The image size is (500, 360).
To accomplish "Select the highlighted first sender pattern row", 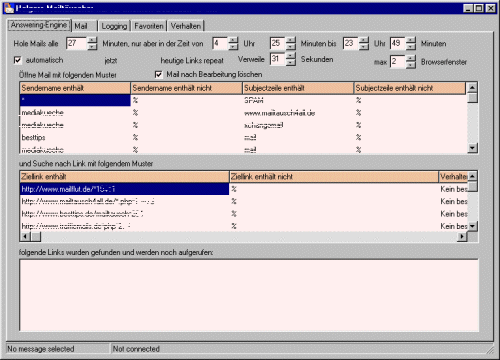I will (x=75, y=100).
